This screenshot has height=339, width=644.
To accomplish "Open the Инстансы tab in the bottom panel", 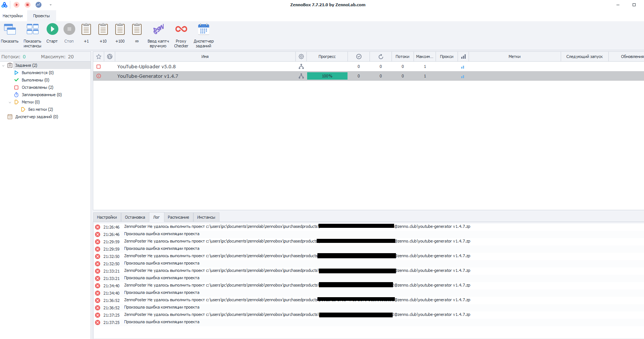I will [x=206, y=217].
